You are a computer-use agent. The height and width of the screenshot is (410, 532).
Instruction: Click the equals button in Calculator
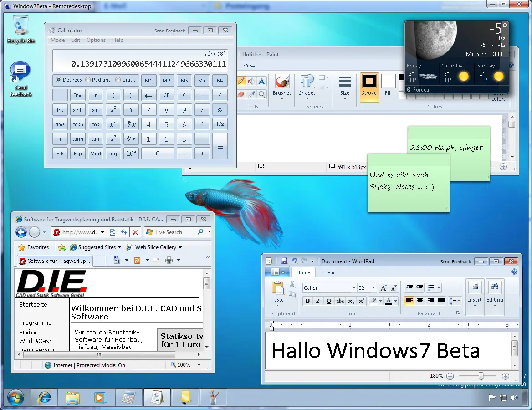[220, 146]
